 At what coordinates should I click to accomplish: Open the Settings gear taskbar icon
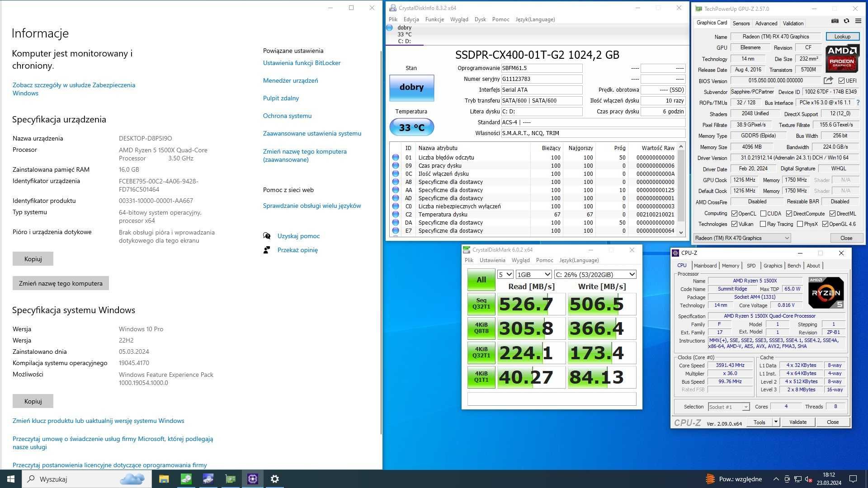click(275, 479)
